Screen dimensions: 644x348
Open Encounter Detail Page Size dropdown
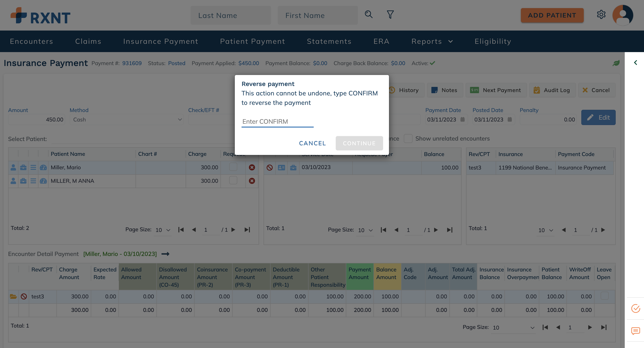coord(513,328)
